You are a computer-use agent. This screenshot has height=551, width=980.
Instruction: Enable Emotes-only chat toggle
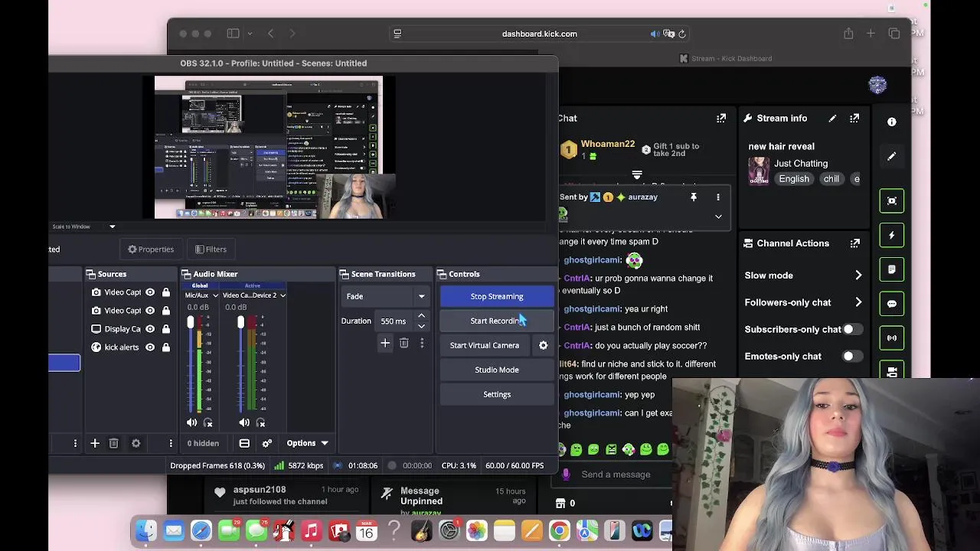pos(853,357)
